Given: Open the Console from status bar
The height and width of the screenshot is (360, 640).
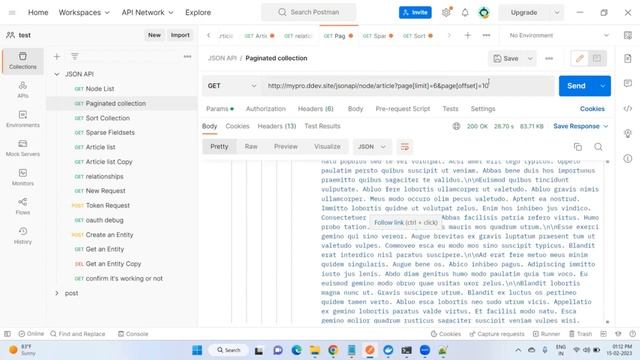Looking at the screenshot, I should point(133,334).
